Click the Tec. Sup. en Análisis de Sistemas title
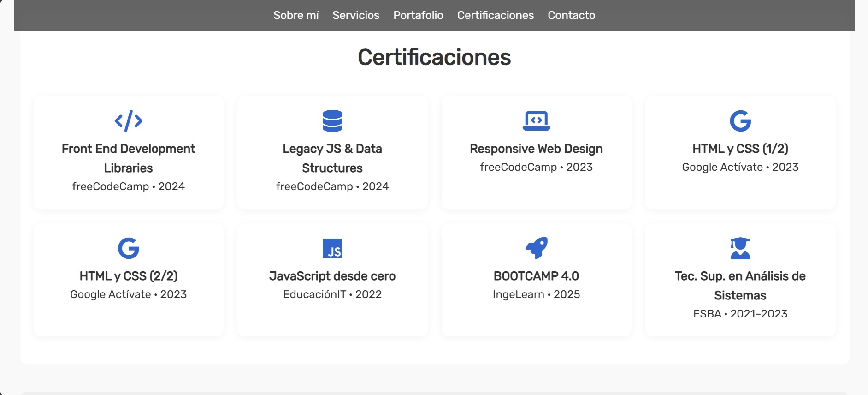Viewport: 868px width, 395px height. pyautogui.click(x=740, y=286)
